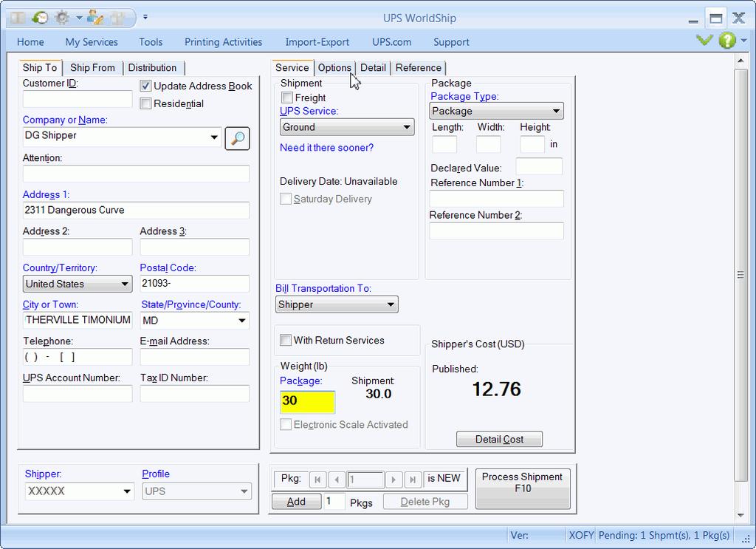This screenshot has height=549, width=756.
Task: Open the Home ribbon tab
Action: tap(30, 42)
